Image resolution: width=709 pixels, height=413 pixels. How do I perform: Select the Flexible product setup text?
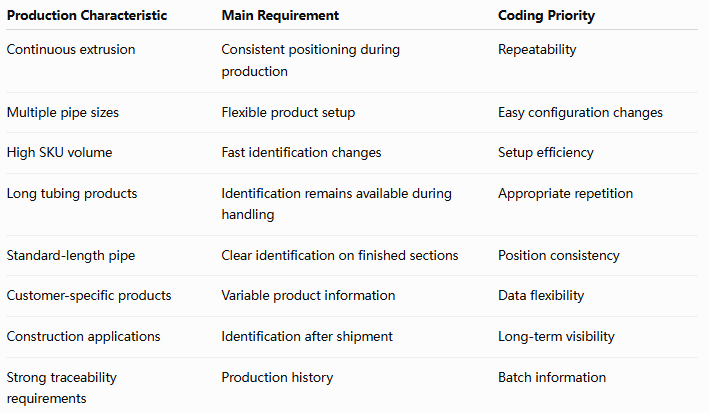click(x=288, y=112)
